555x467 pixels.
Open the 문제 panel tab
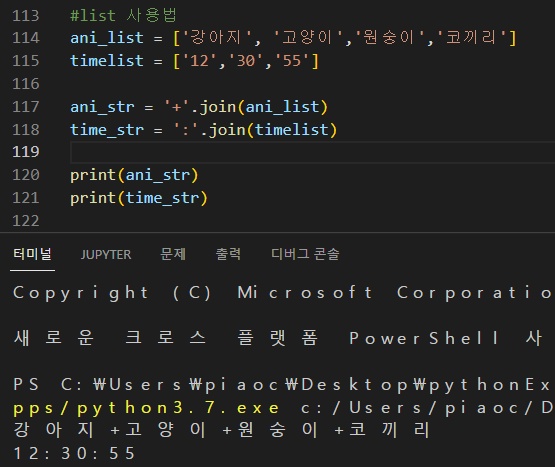pyautogui.click(x=173, y=254)
